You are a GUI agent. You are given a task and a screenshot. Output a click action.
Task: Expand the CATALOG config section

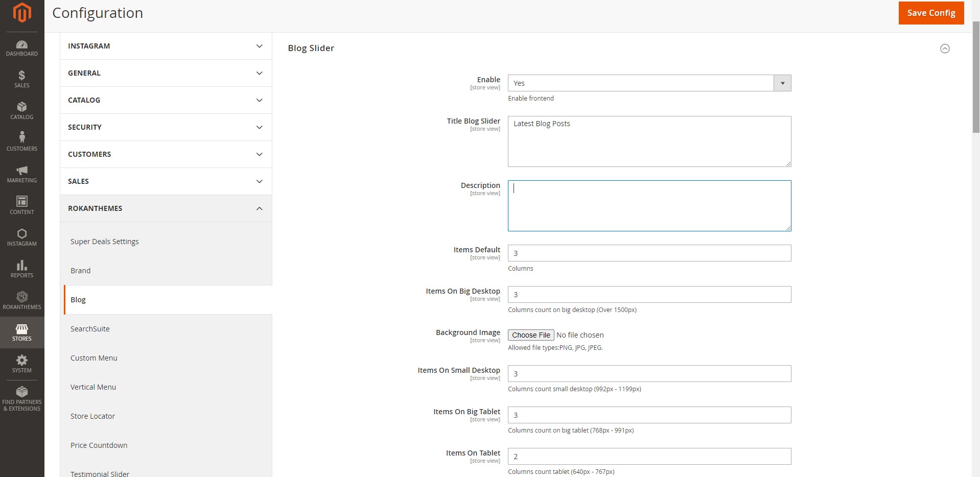coord(166,100)
